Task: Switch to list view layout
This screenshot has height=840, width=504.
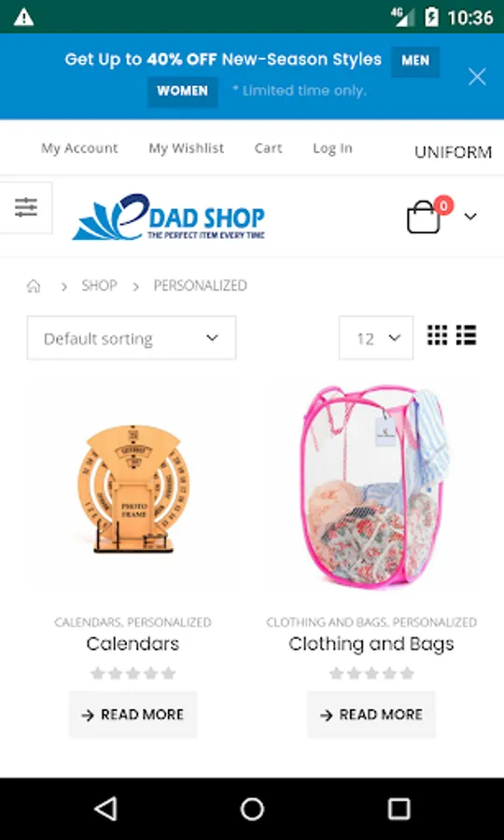Action: point(466,335)
